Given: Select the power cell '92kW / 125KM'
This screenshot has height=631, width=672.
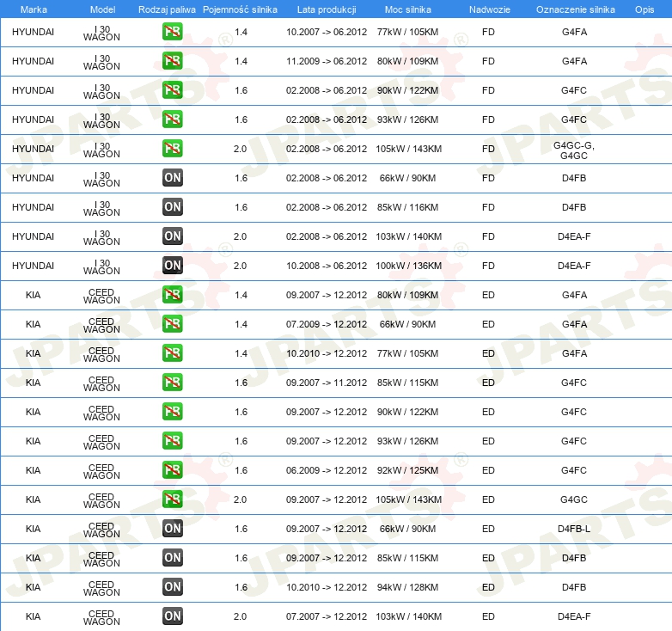Looking at the screenshot, I should coord(407,470).
